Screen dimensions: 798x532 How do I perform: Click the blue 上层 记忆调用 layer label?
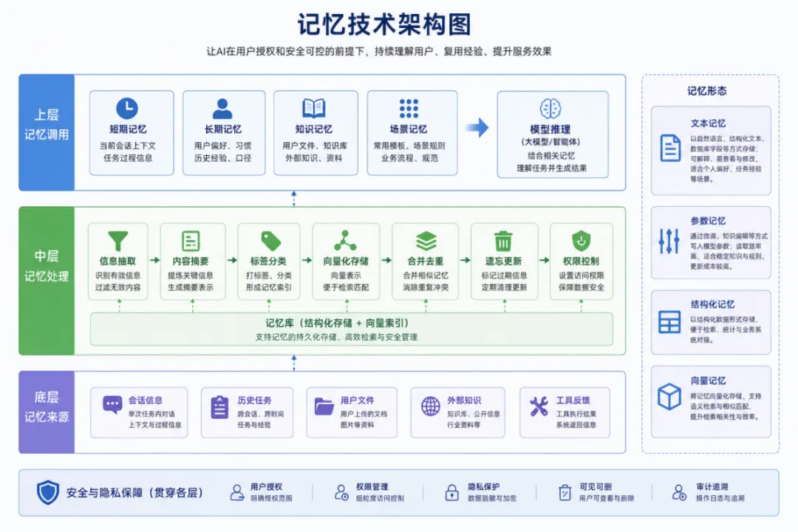[47, 132]
